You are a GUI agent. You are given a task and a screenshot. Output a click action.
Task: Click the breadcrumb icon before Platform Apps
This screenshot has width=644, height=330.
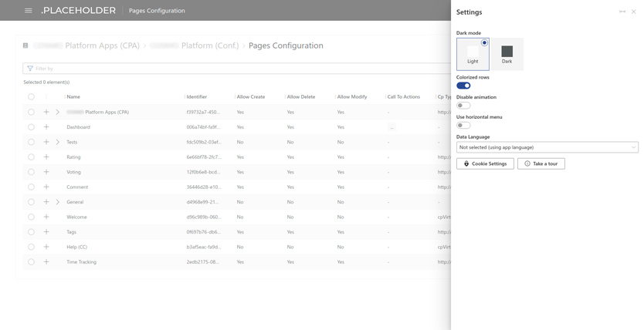[25, 45]
